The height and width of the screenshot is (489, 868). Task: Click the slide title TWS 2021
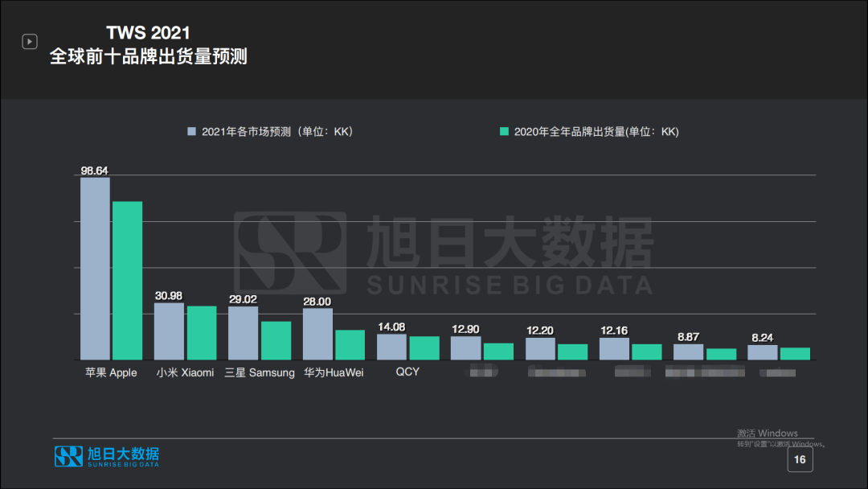coord(149,33)
